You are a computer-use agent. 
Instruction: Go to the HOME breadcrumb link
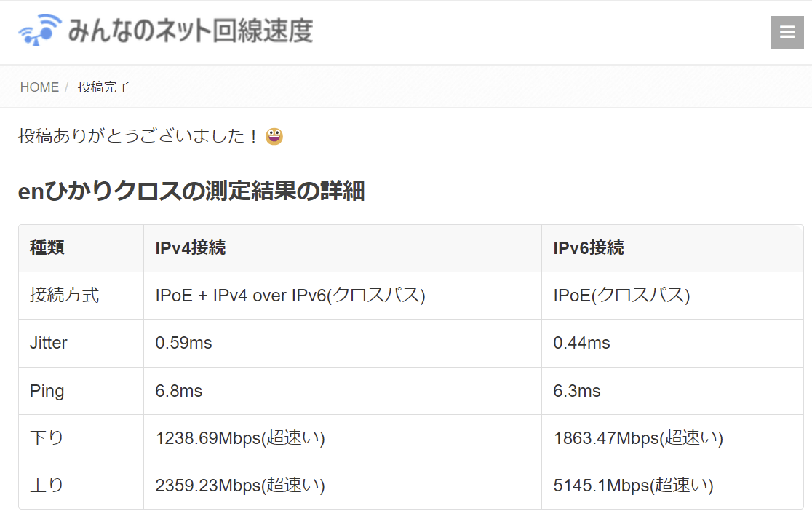click(x=39, y=87)
